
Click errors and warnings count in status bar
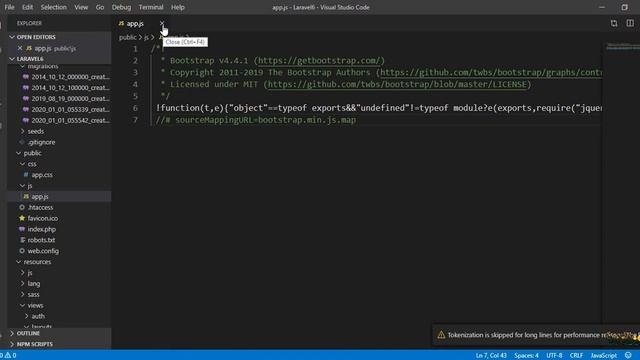point(9,355)
